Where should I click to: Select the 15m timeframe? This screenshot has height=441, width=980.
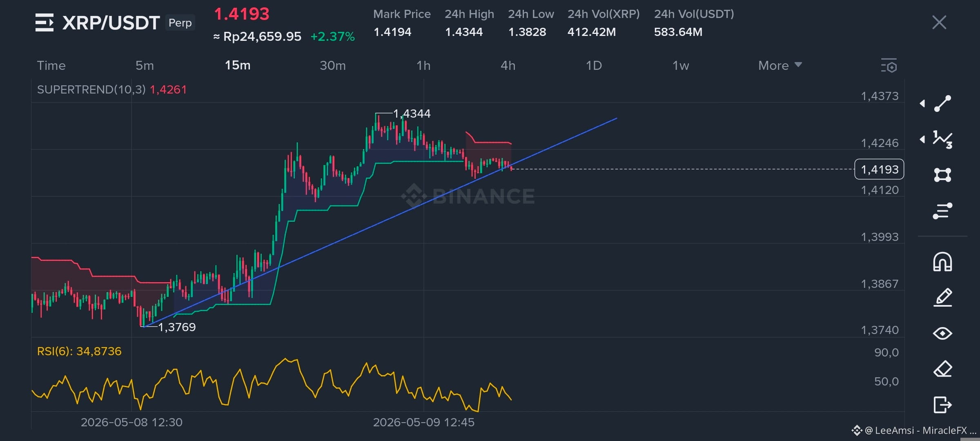(238, 65)
